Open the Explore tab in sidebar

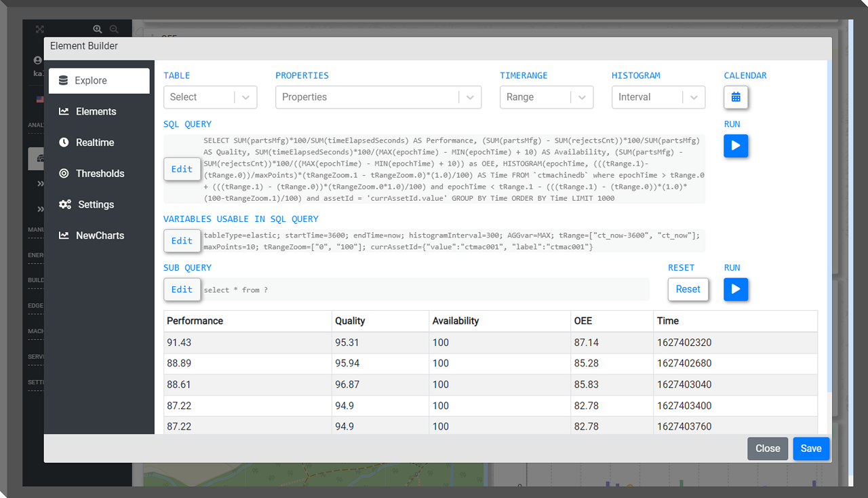coord(99,81)
